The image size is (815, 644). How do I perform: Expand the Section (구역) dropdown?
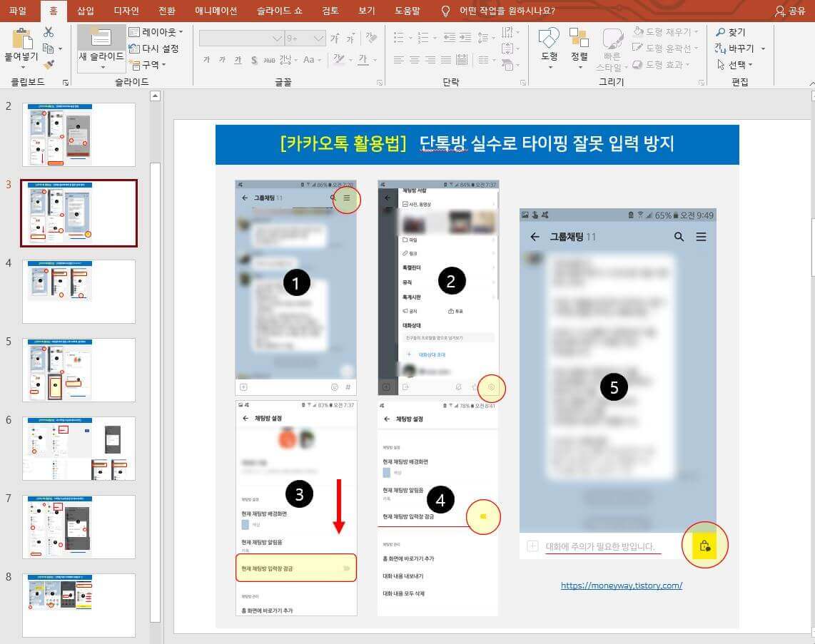(163, 65)
